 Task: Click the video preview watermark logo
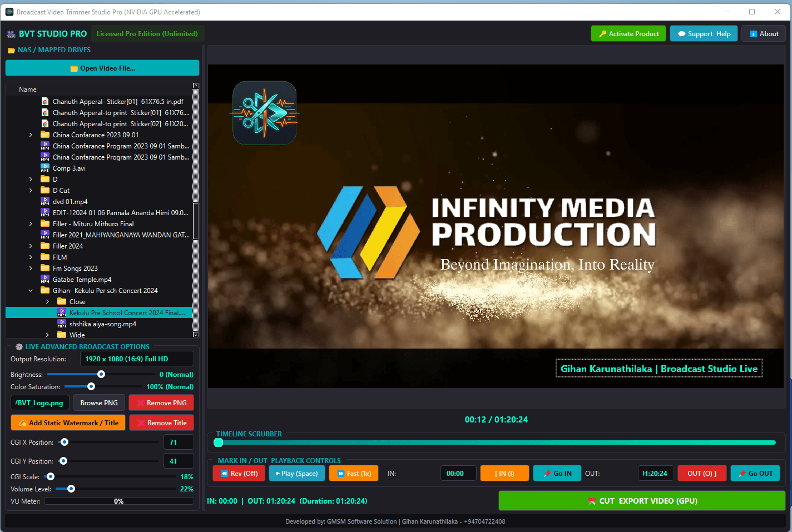[x=265, y=113]
